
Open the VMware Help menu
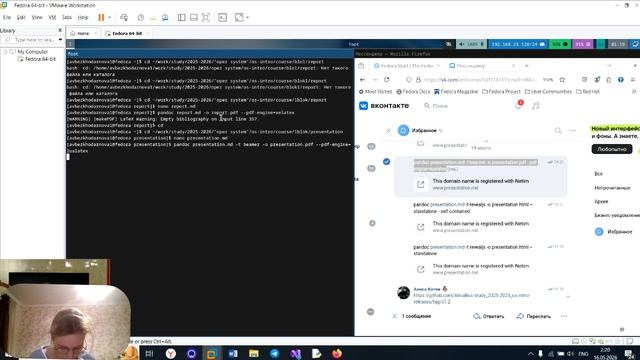click(83, 18)
